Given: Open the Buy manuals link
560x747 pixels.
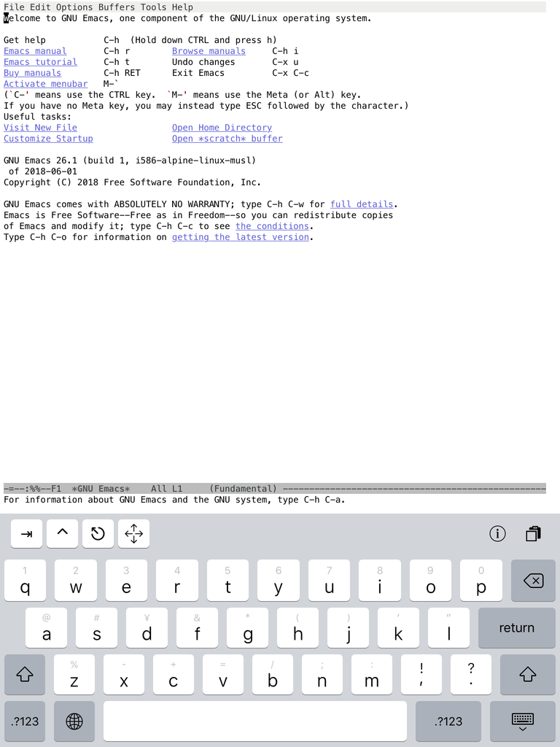Looking at the screenshot, I should 32,73.
